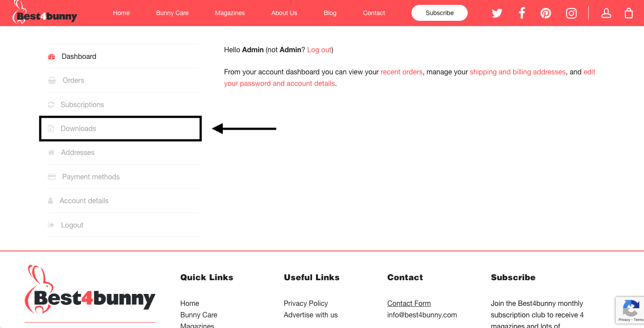Open the Magazines navigation item

point(230,13)
